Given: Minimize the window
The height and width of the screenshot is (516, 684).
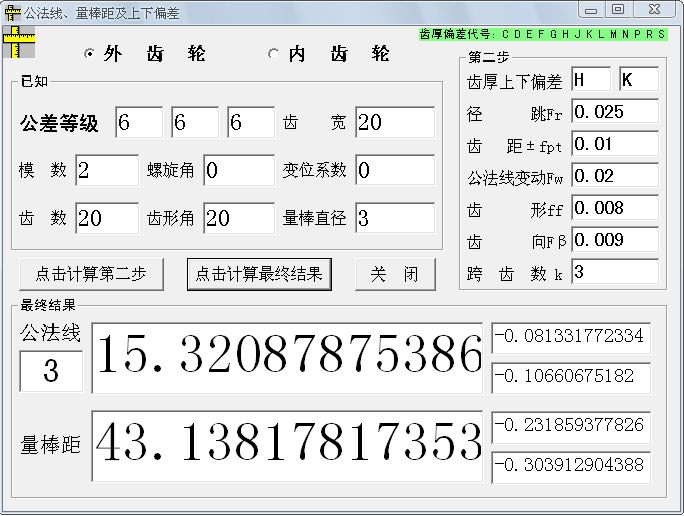Looking at the screenshot, I should (591, 10).
